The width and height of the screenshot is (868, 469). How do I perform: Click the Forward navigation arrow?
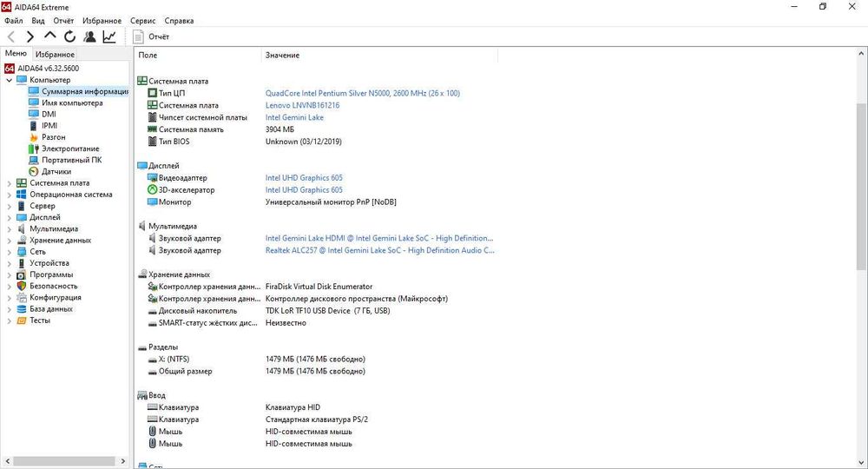(30, 37)
